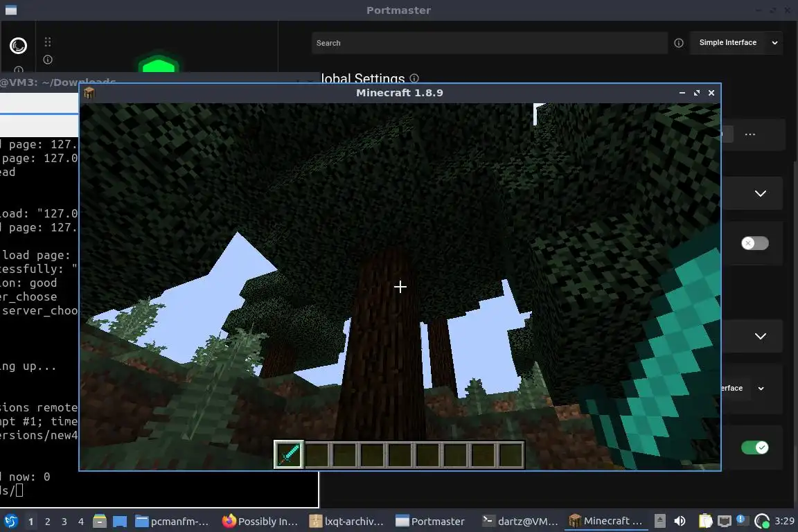Open the volume speaker tray icon

pos(680,521)
